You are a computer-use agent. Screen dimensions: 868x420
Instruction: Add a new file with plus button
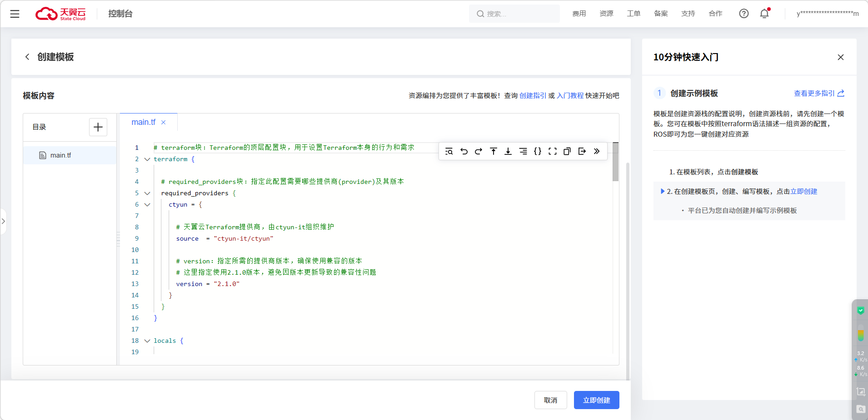point(98,127)
